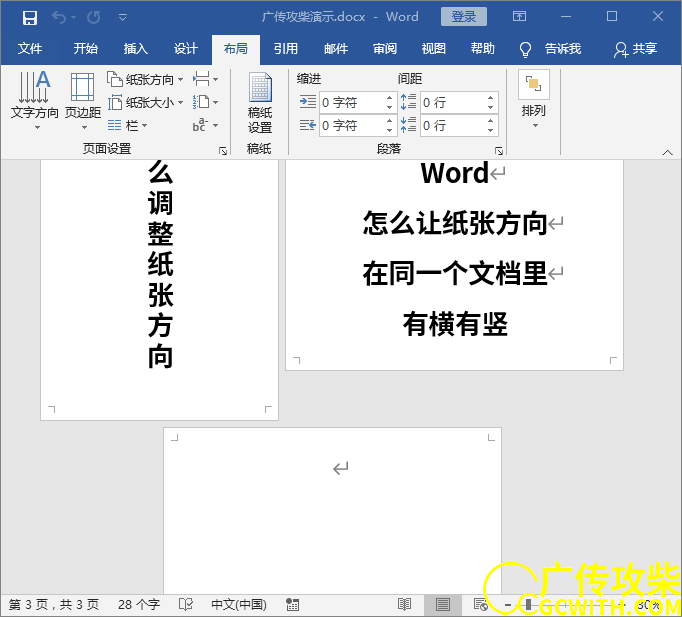The height and width of the screenshot is (617, 682).
Task: Switch to Print Layout view icon
Action: point(443,604)
